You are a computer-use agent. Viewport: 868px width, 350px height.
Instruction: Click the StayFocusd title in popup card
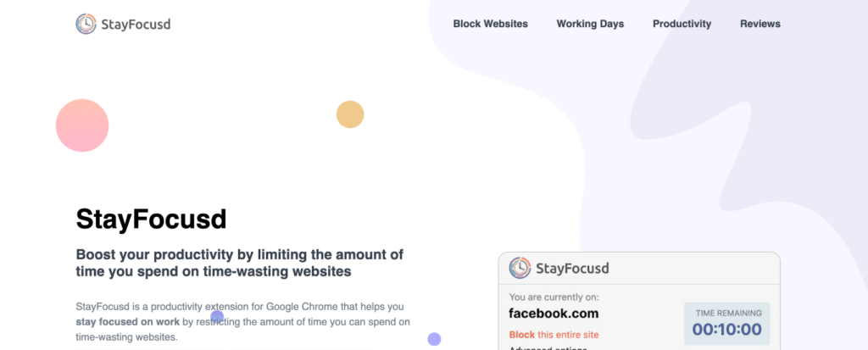(x=572, y=269)
